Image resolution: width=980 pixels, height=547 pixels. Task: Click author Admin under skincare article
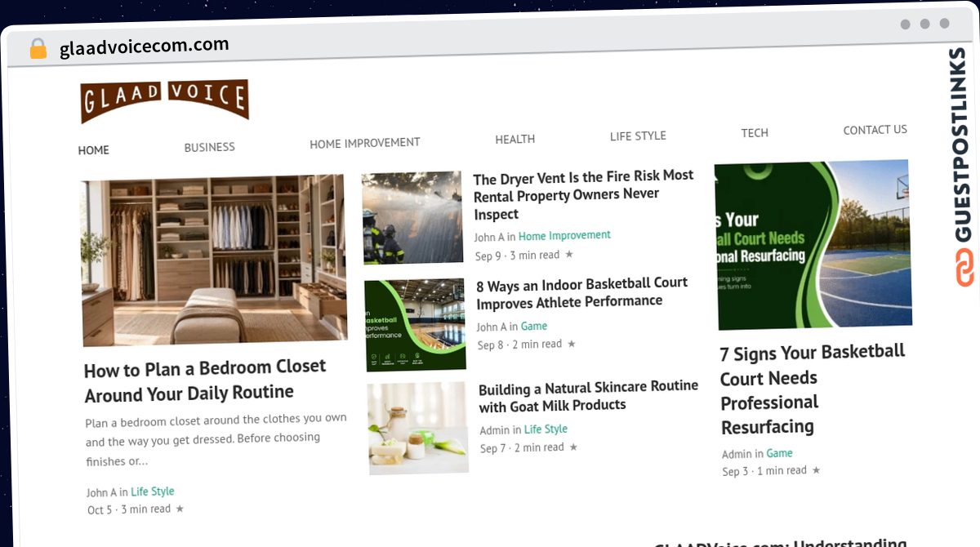tap(494, 430)
